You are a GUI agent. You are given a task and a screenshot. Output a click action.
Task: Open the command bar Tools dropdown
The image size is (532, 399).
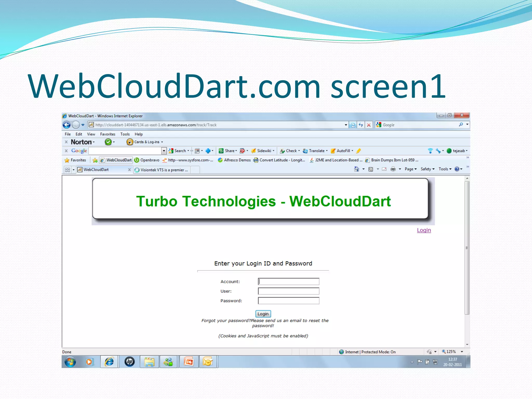coord(445,169)
